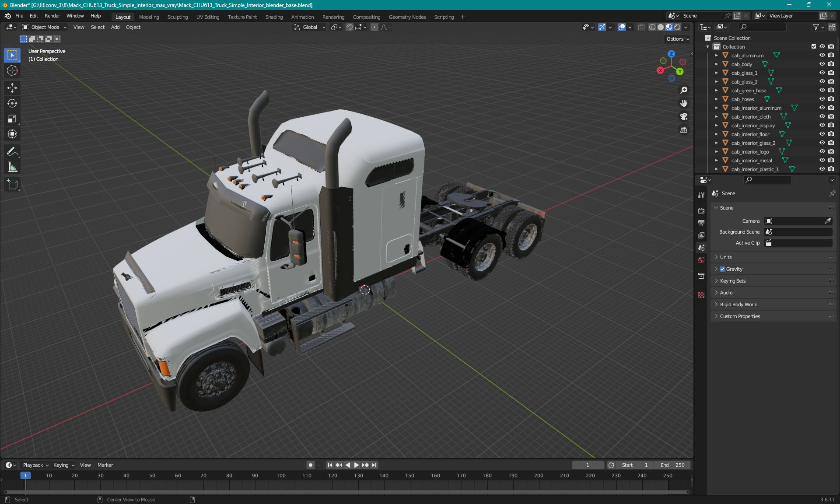Open the Add menu in viewport header

[115, 27]
